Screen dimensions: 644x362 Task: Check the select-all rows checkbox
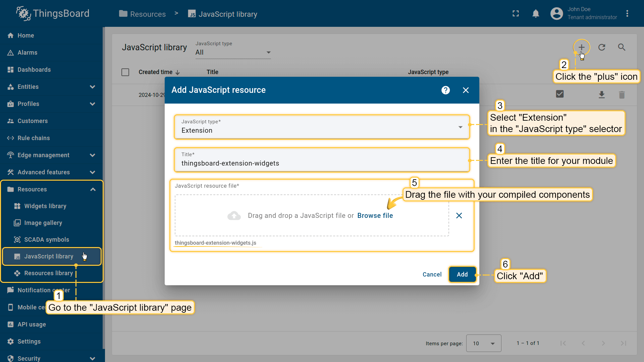[125, 72]
